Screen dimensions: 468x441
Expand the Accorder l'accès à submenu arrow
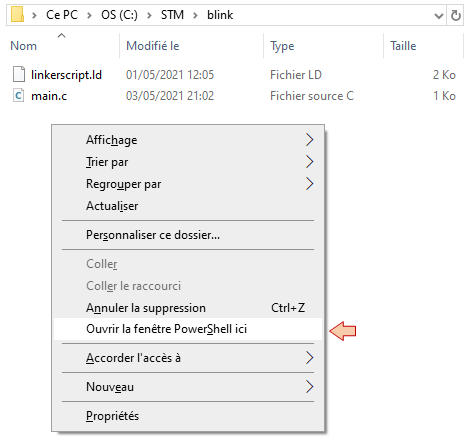pos(309,358)
